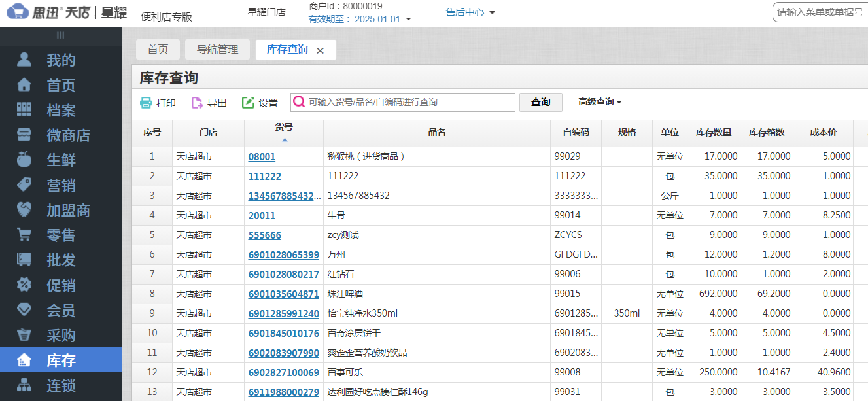Viewport: 868px width, 401px height.
Task: Go to 首页 via sidebar house icon
Action: click(24, 85)
